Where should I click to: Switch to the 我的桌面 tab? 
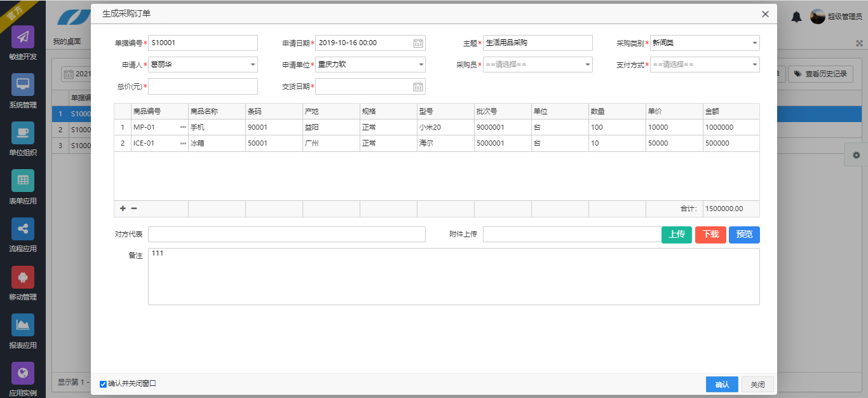[x=67, y=41]
